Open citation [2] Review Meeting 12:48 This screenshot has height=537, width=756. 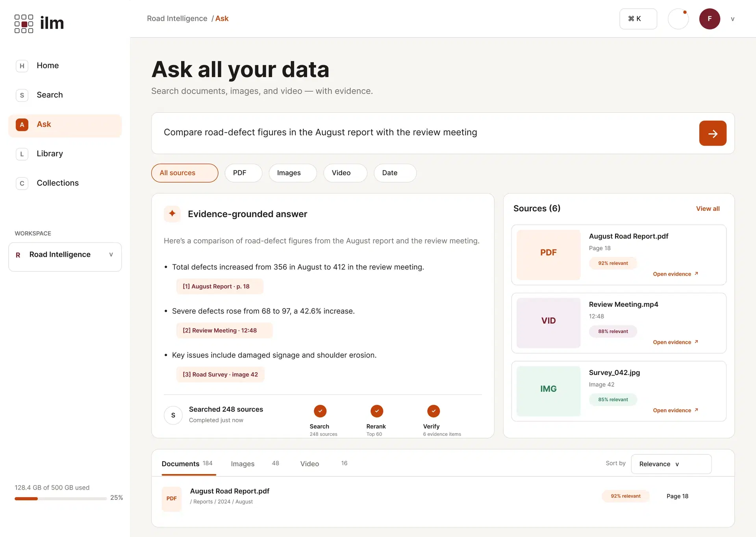pyautogui.click(x=224, y=330)
